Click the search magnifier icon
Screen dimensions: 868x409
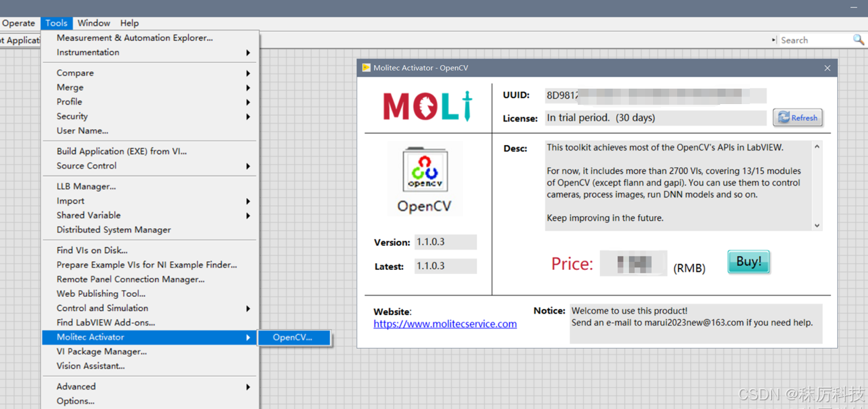pyautogui.click(x=858, y=40)
